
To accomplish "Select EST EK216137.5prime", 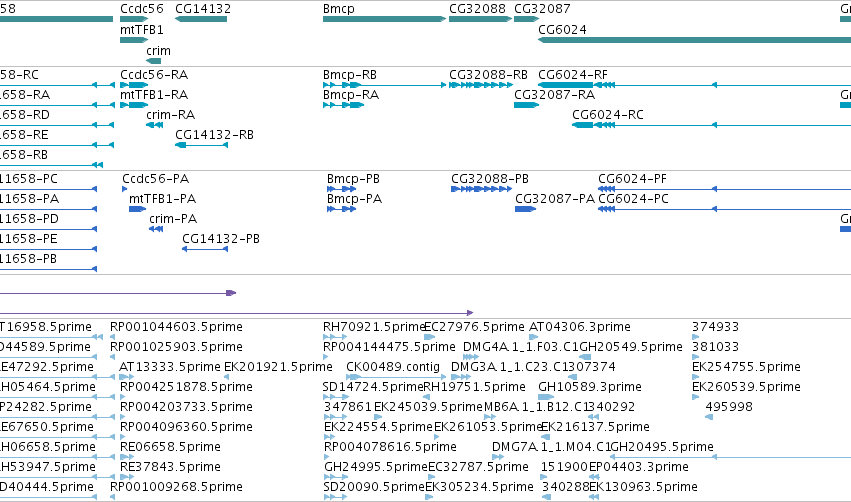I will coord(595,427).
